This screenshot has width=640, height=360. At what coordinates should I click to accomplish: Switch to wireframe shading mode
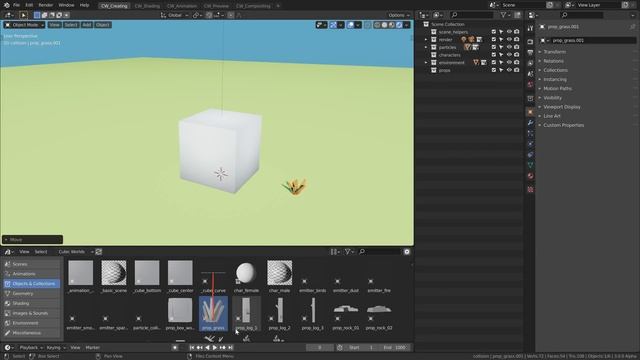(377, 25)
